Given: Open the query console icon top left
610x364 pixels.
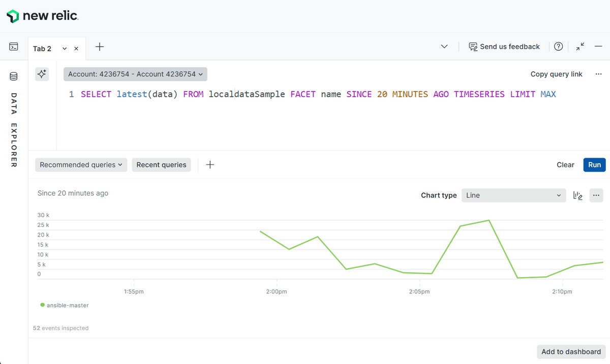Looking at the screenshot, I should [13, 46].
